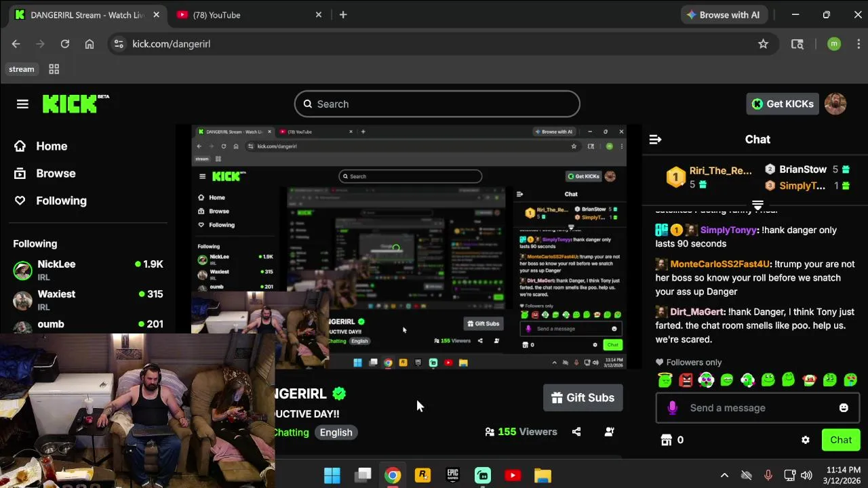Click MonteCarloSS2Fast4U's username in chat

719,264
